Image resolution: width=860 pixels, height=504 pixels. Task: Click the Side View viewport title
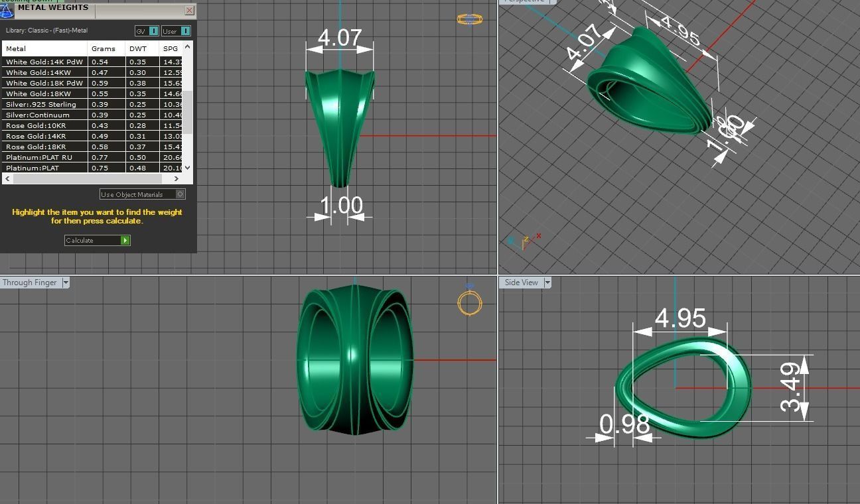[522, 283]
